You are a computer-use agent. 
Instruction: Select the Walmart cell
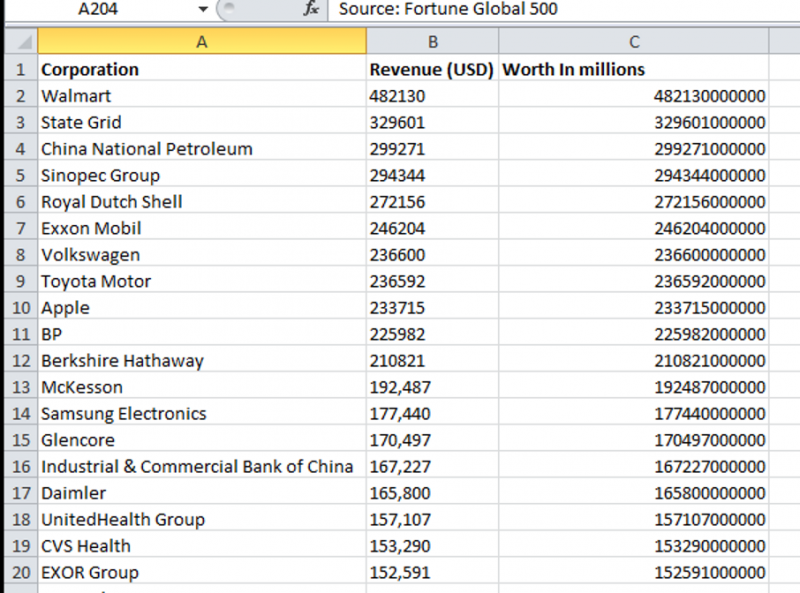coord(202,95)
